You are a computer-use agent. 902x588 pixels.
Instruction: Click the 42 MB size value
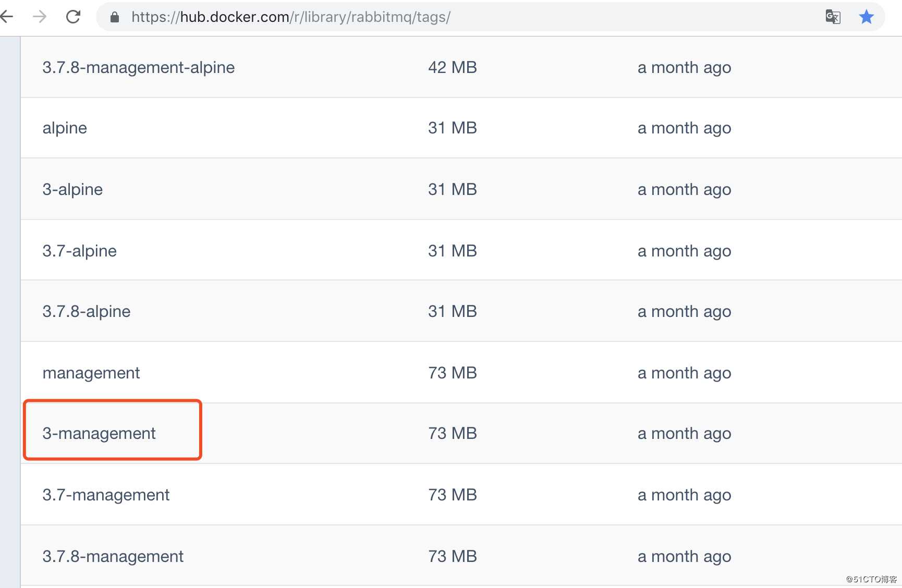pyautogui.click(x=453, y=67)
